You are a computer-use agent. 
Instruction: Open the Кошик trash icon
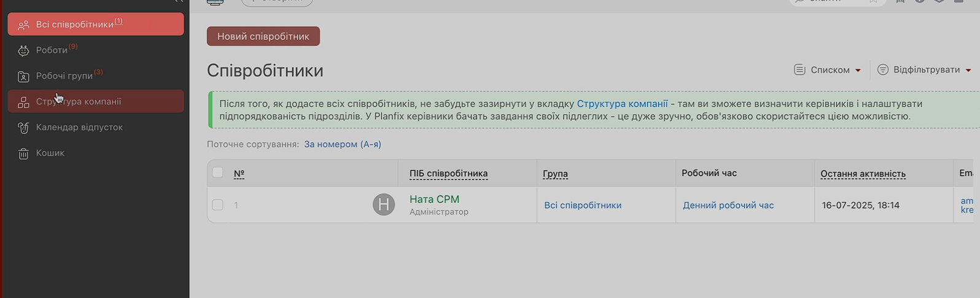click(x=23, y=154)
